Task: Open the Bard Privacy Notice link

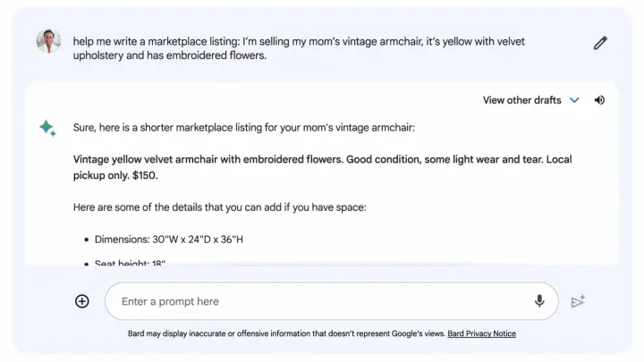Action: click(x=481, y=333)
